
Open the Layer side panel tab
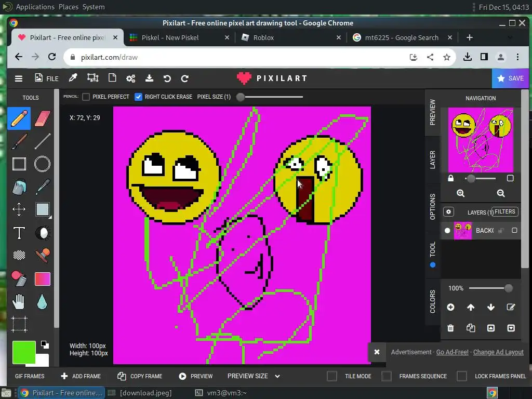coord(433,159)
